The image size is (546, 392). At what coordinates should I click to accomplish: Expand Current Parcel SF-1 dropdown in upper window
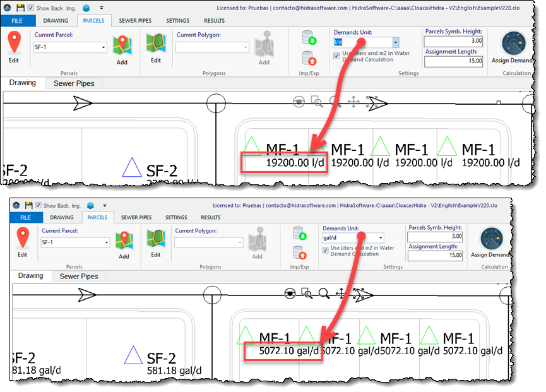coord(103,47)
